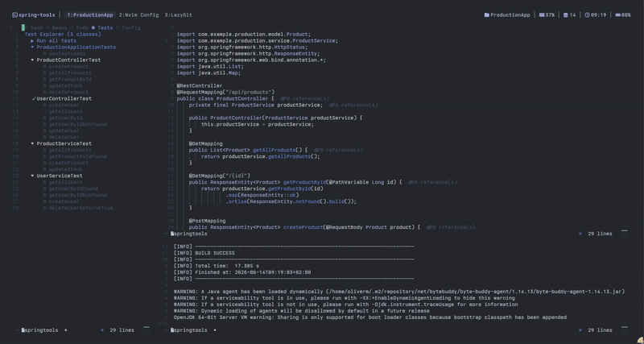This screenshot has height=344, width=644.
Task: Switch to tmux window 3:LazyGit
Action: pyautogui.click(x=178, y=15)
